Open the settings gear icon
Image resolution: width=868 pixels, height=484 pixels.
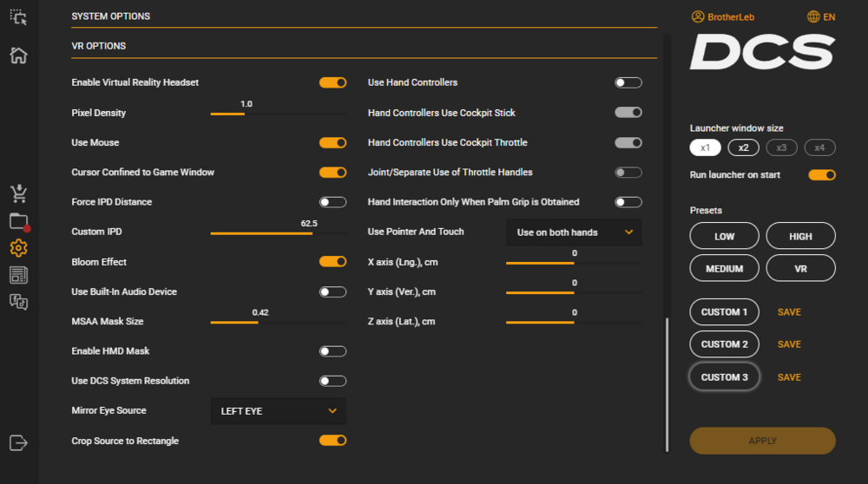tap(18, 248)
